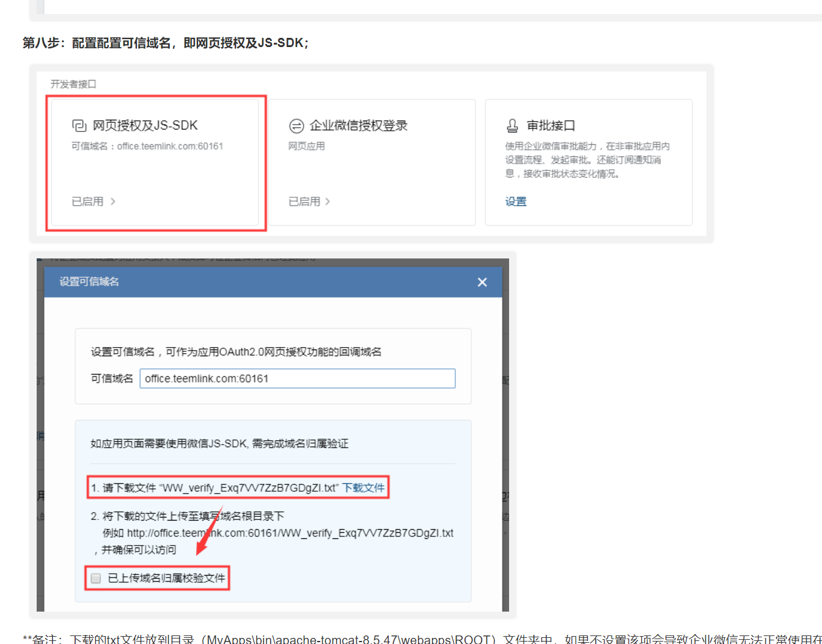Close the 设置可信域名 dialog
This screenshot has height=644, width=822.
[x=482, y=282]
